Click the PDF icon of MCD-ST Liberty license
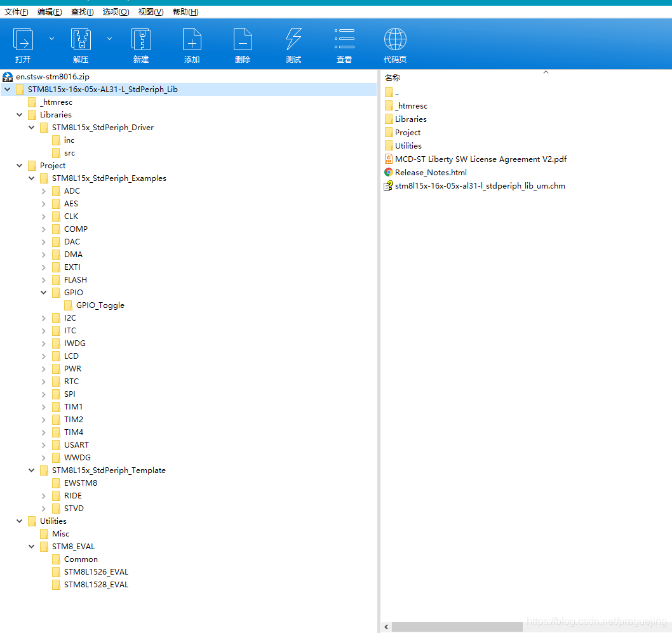 (389, 159)
